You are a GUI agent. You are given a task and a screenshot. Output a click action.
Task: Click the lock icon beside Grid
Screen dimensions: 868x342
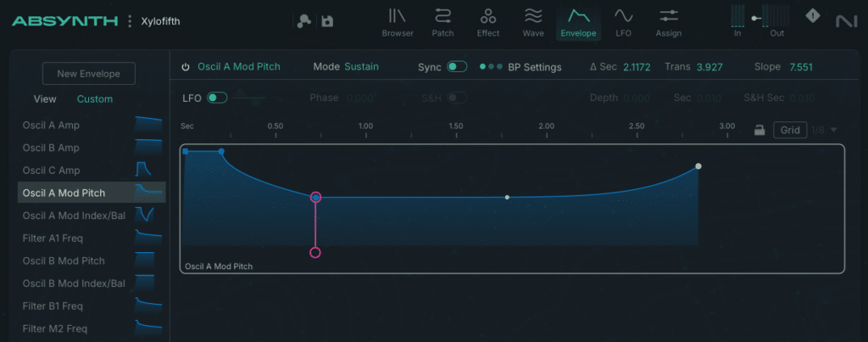click(759, 130)
